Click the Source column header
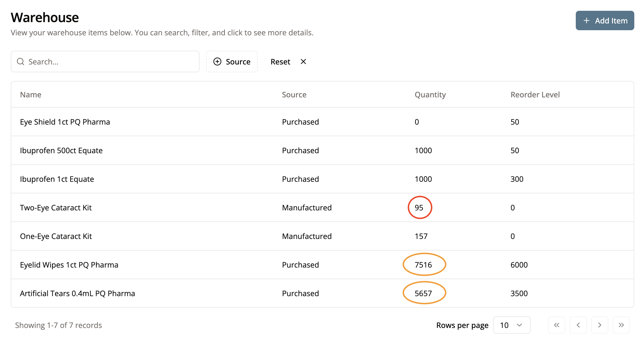 (294, 95)
